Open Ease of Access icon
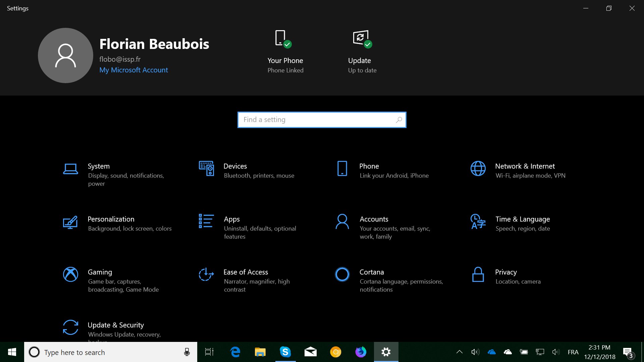 [x=206, y=275]
